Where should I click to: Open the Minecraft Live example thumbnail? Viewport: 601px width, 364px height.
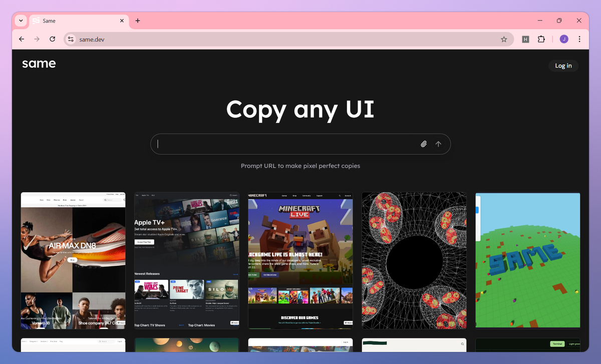pyautogui.click(x=300, y=260)
